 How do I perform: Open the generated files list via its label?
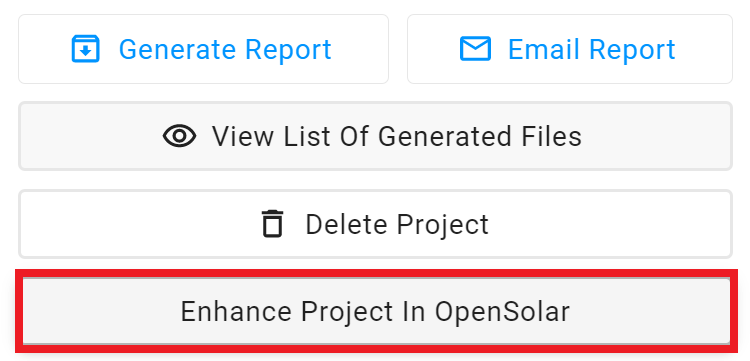tap(397, 136)
